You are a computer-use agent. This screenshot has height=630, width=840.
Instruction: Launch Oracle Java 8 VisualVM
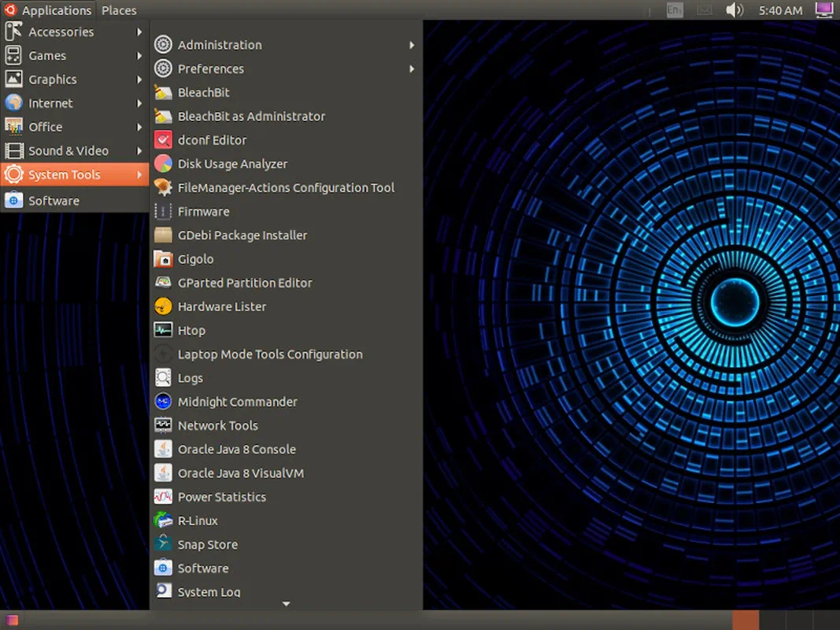[x=240, y=473]
